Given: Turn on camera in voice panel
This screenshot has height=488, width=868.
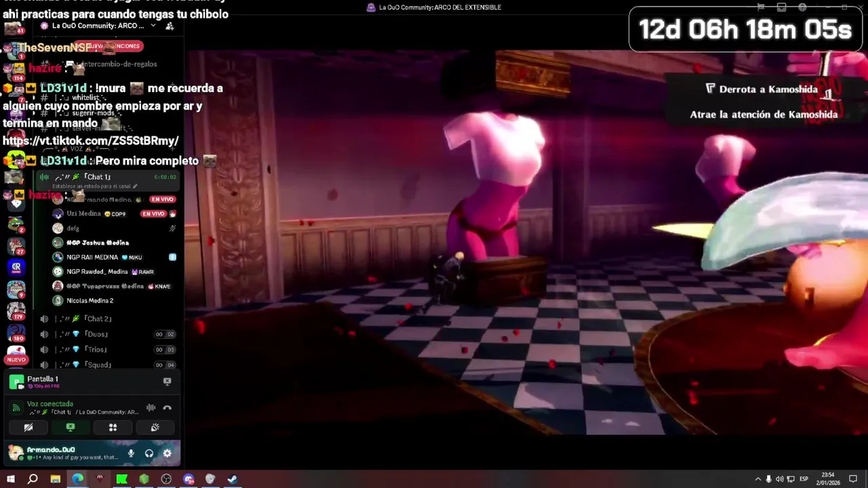Looking at the screenshot, I should click(28, 428).
